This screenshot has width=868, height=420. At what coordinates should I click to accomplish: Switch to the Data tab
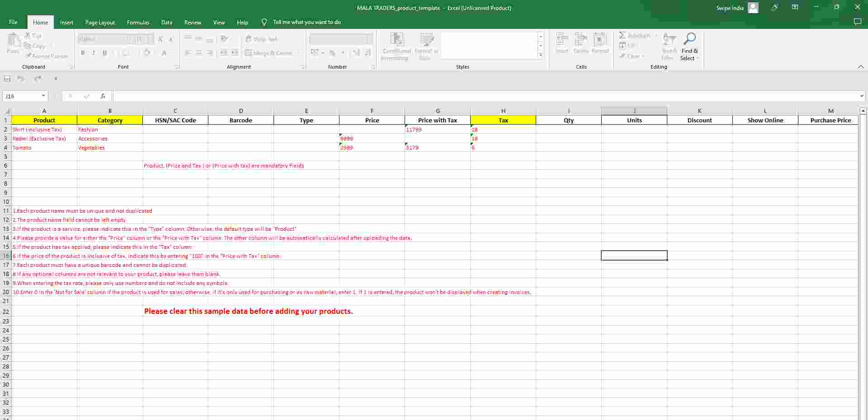click(x=167, y=22)
